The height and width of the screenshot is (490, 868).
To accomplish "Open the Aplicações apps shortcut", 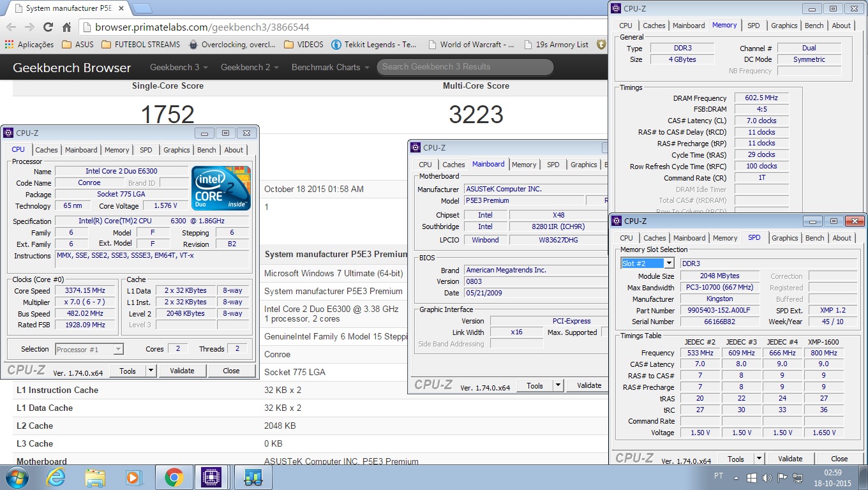I will (29, 45).
